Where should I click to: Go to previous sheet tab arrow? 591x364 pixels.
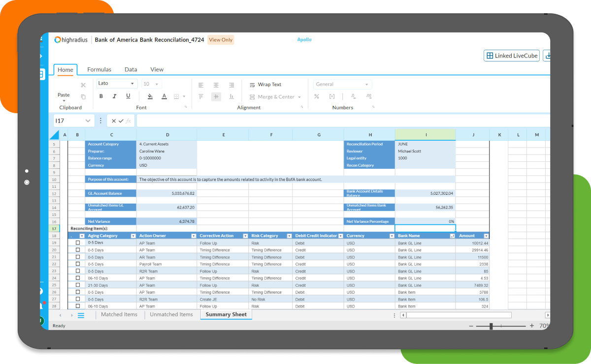coord(60,315)
